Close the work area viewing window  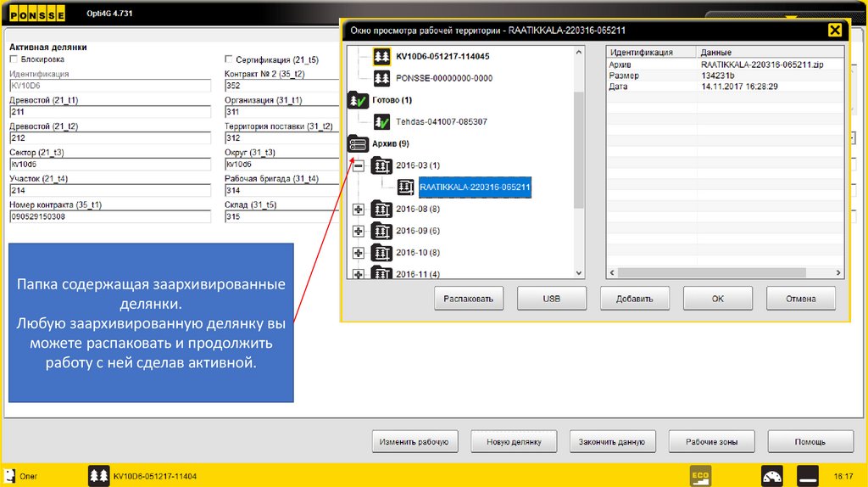click(x=835, y=30)
